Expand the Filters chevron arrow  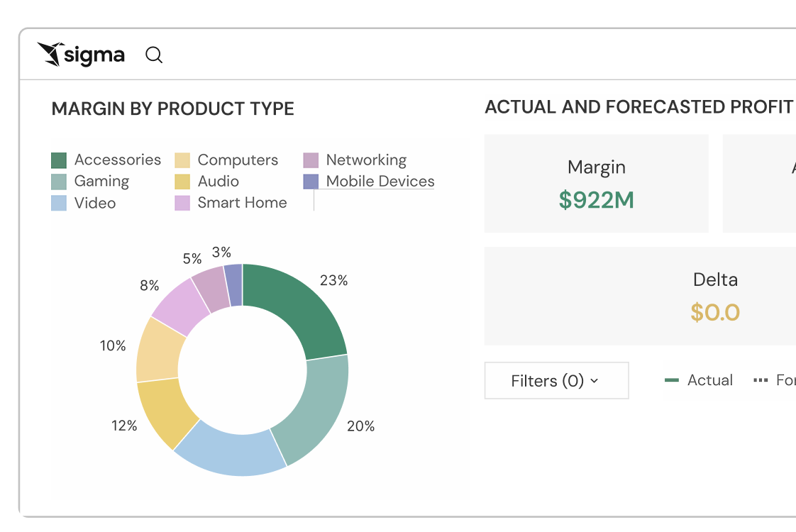[595, 381]
